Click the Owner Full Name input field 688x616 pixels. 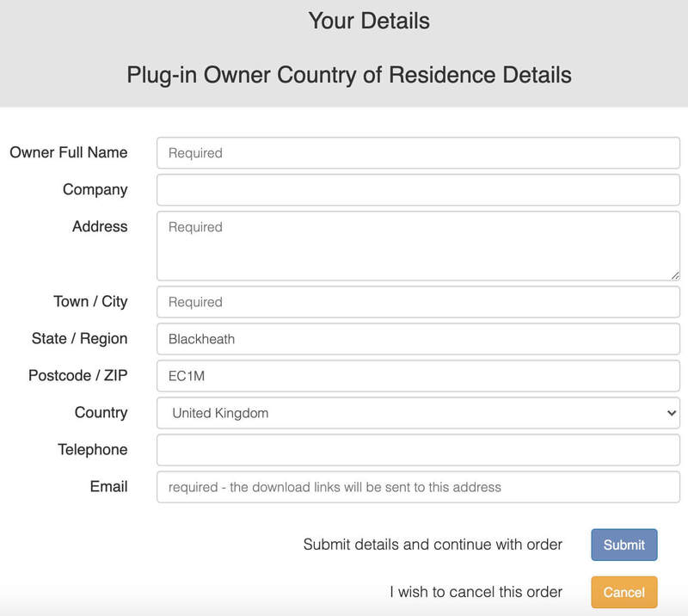[x=418, y=153]
